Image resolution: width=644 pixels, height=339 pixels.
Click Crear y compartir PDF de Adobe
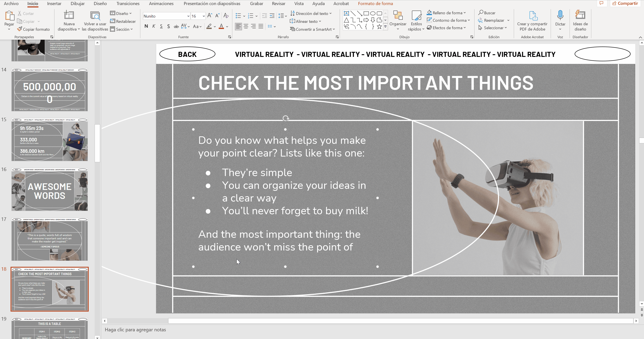(x=532, y=21)
